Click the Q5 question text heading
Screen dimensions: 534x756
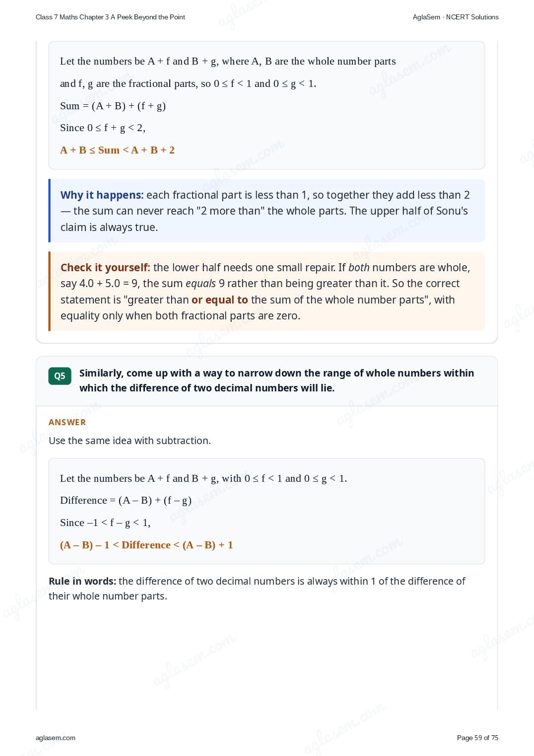click(x=276, y=380)
